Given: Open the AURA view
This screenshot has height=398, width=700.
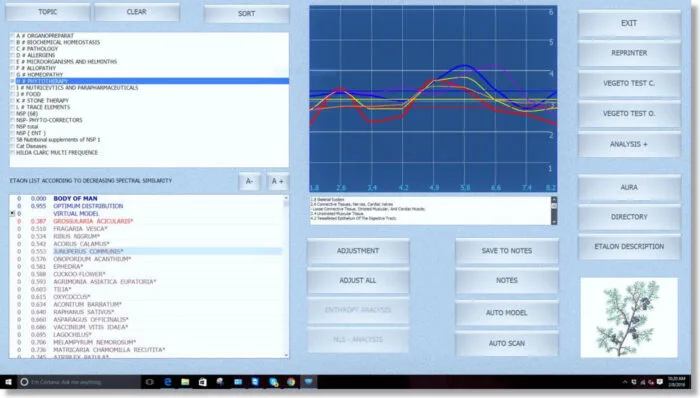Looking at the screenshot, I should 629,187.
